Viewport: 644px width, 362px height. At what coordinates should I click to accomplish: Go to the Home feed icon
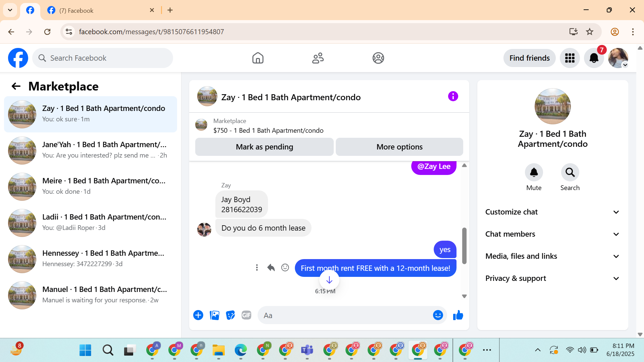pos(258,58)
